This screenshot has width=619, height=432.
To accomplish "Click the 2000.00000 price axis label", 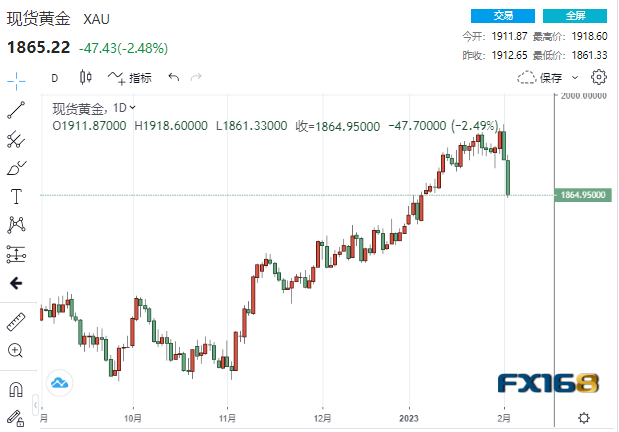I will pos(583,96).
